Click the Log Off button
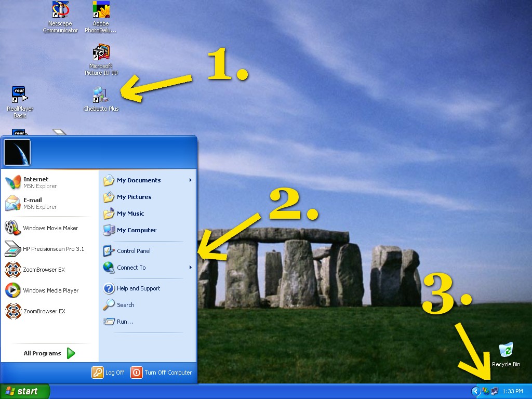This screenshot has height=399, width=532. click(x=109, y=373)
